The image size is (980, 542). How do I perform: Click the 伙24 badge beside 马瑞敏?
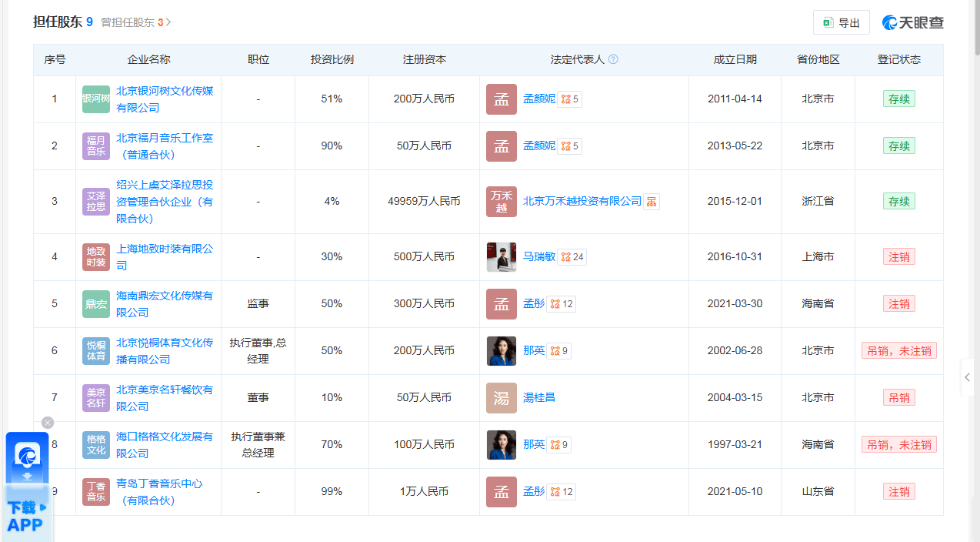[x=572, y=256]
